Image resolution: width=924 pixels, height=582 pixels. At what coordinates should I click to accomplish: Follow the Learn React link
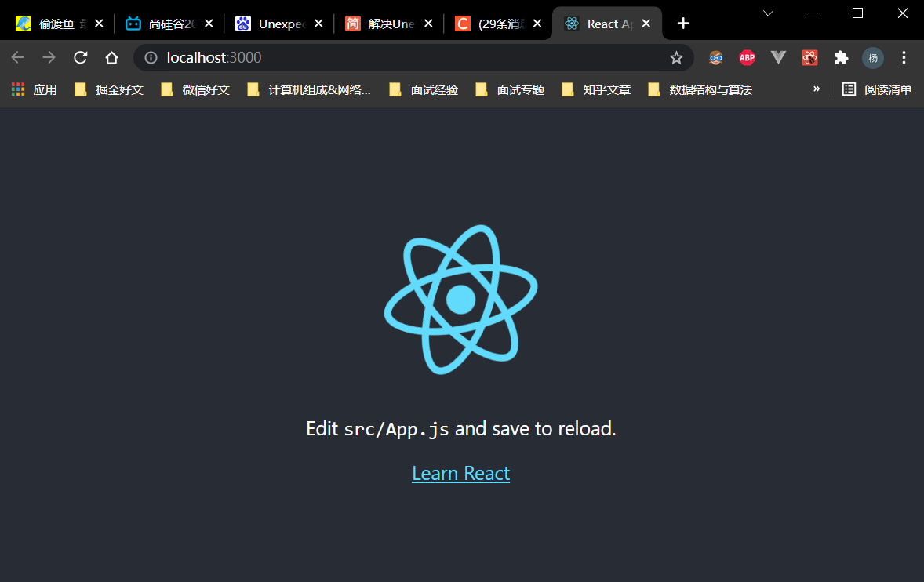(x=460, y=474)
